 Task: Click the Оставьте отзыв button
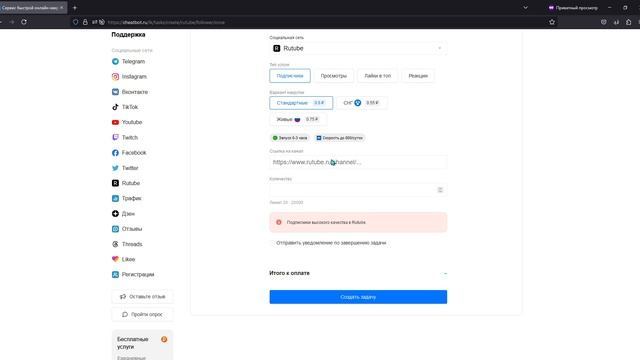[x=142, y=296]
